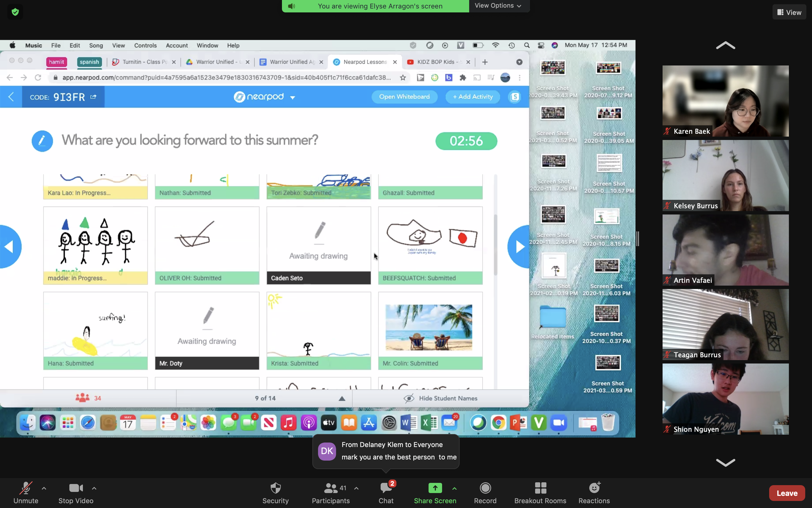812x508 pixels.
Task: Open BEEFSQUATCH's submitted drawing
Action: click(430, 245)
